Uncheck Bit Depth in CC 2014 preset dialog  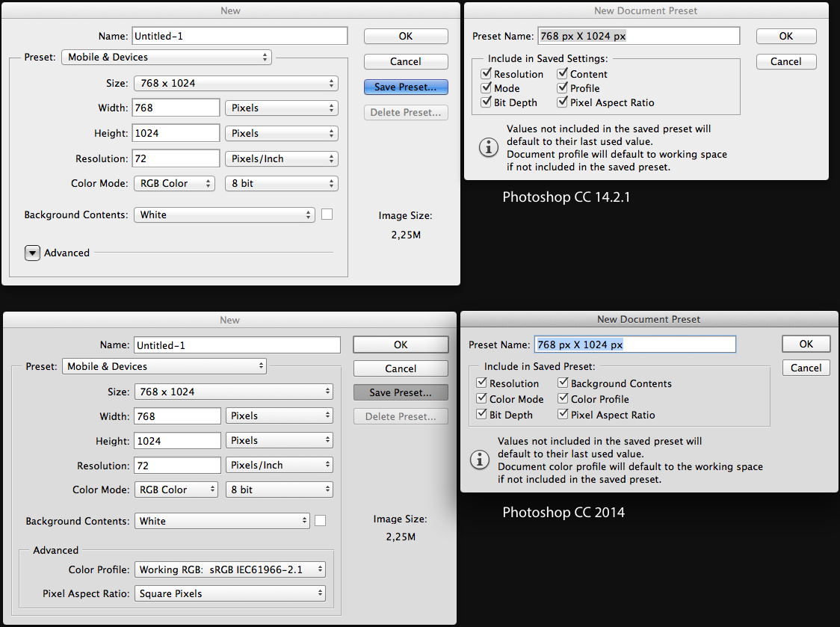click(481, 414)
